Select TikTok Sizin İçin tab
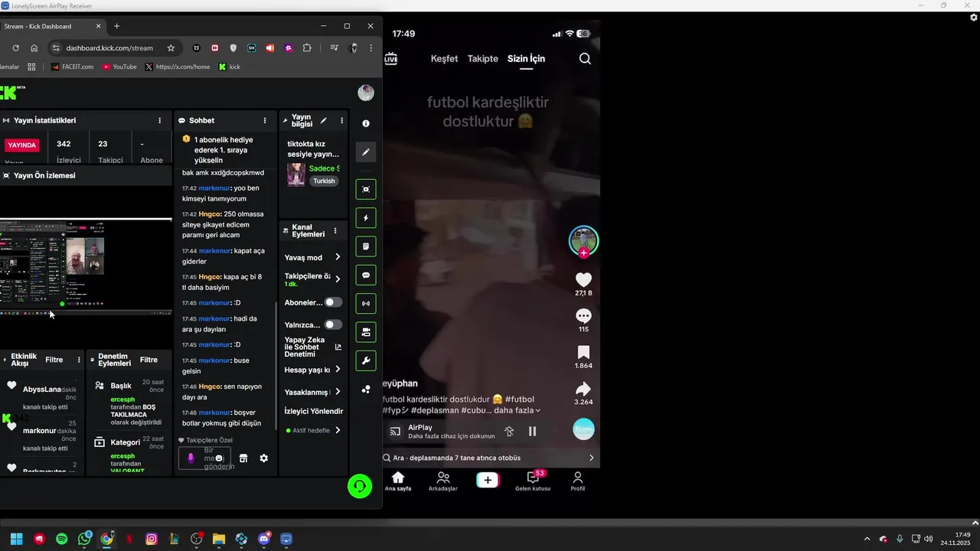 coord(526,59)
